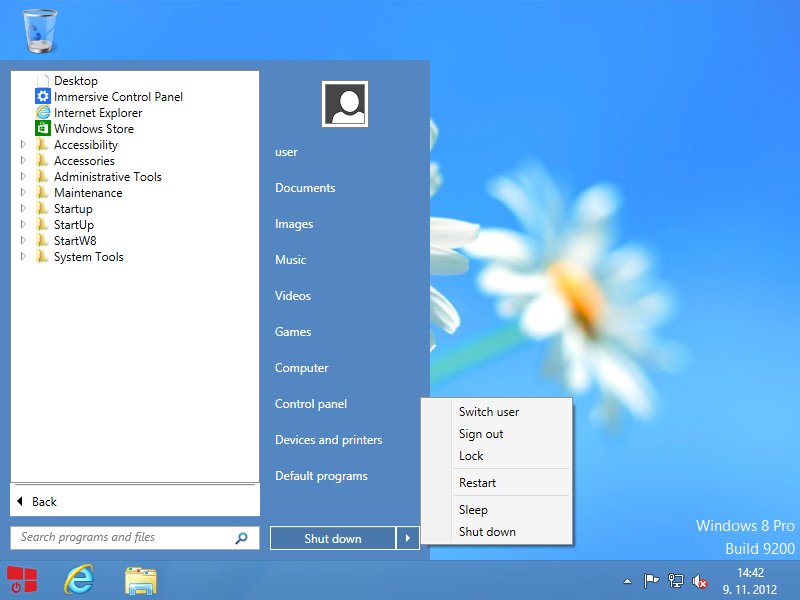Image resolution: width=800 pixels, height=600 pixels.
Task: Click the Immersive Control Panel gear icon
Action: (43, 96)
